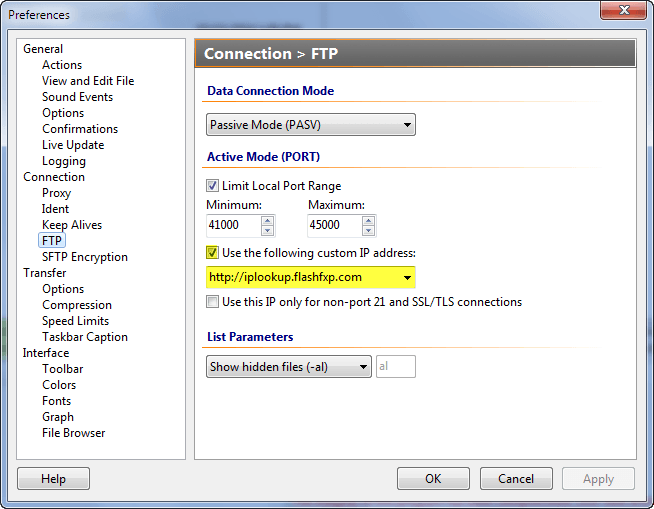Screen dimensions: 654x509
Task: Increase the Minimum port value
Action: (267, 220)
